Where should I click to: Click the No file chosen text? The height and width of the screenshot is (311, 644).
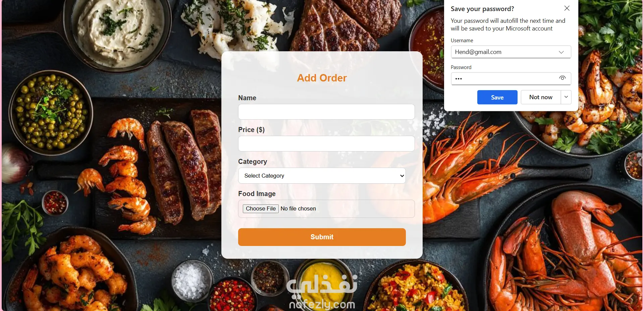pos(298,208)
